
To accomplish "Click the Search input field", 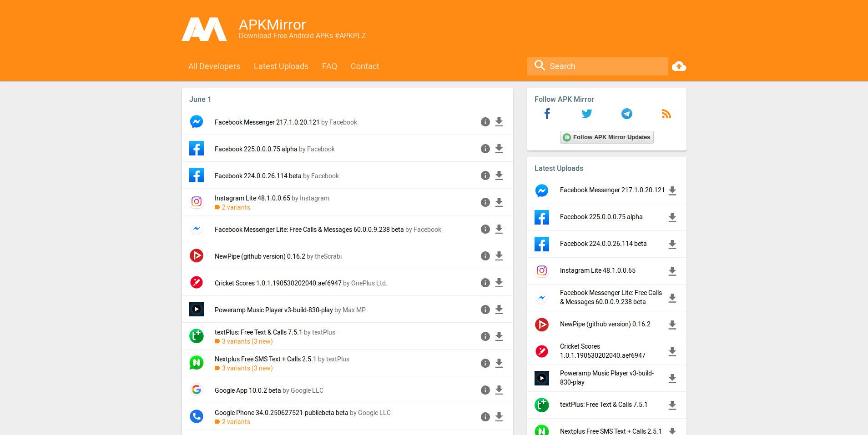I will click(x=597, y=66).
